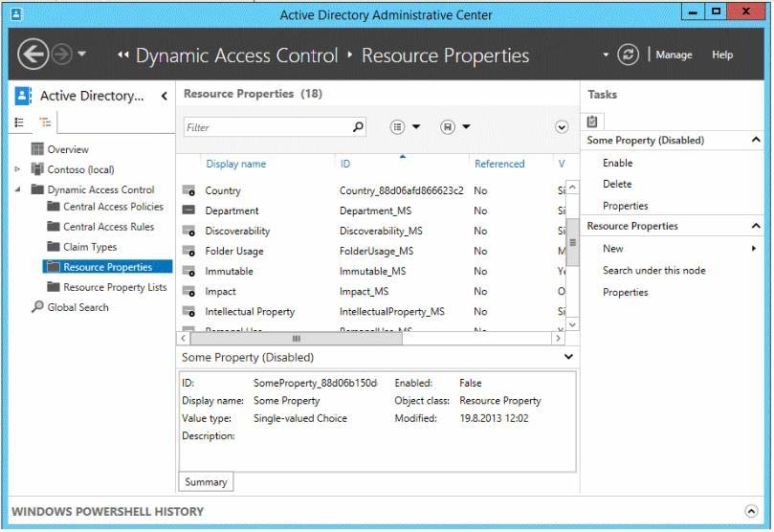774x532 pixels.
Task: Select Contoso (local) domain node
Action: [x=80, y=169]
